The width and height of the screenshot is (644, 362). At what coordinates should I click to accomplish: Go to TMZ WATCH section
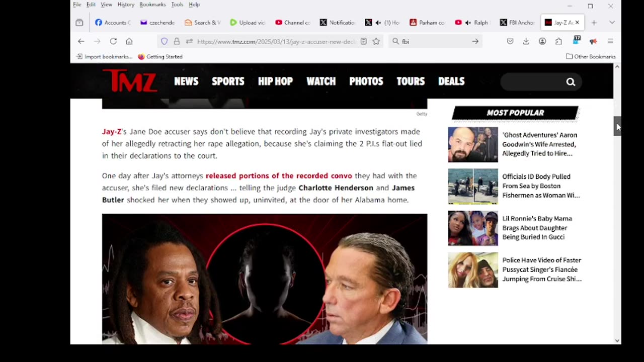point(321,81)
